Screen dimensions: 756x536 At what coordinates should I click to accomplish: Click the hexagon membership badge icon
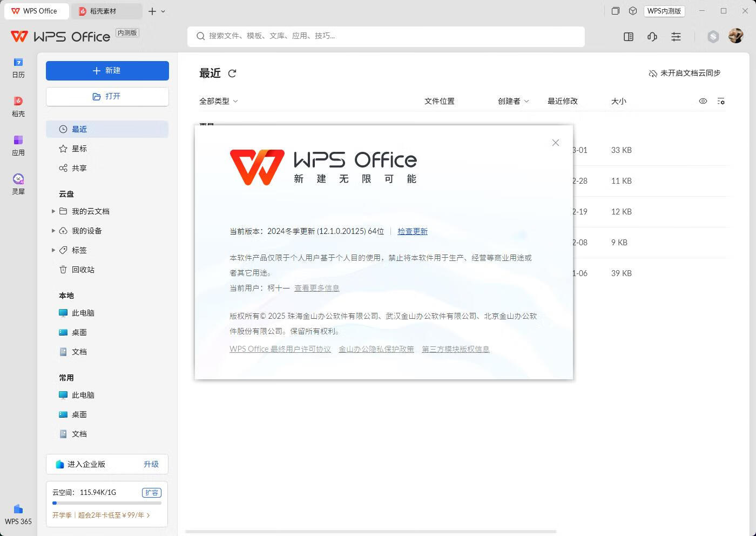tap(713, 37)
